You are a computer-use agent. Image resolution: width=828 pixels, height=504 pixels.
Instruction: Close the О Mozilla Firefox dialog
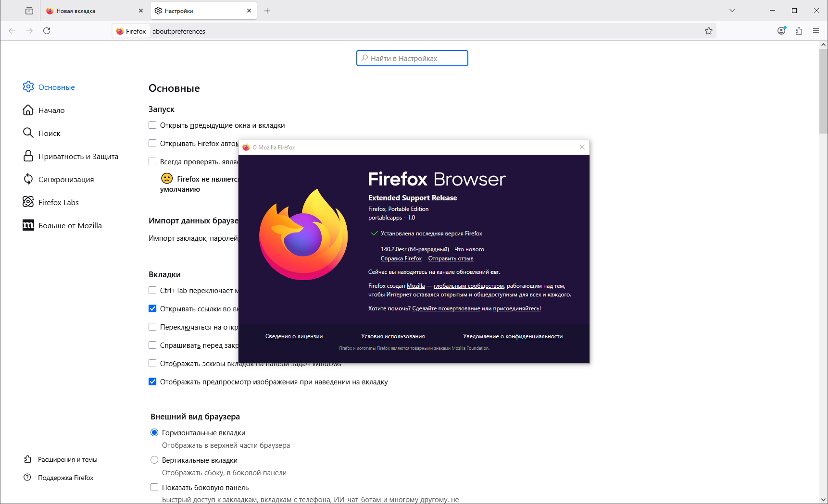point(582,147)
